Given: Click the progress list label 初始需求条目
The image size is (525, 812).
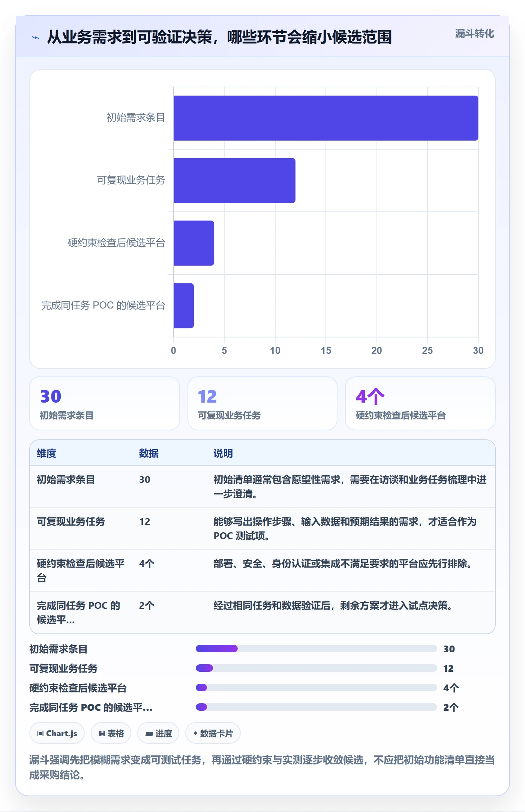Looking at the screenshot, I should tap(58, 649).
